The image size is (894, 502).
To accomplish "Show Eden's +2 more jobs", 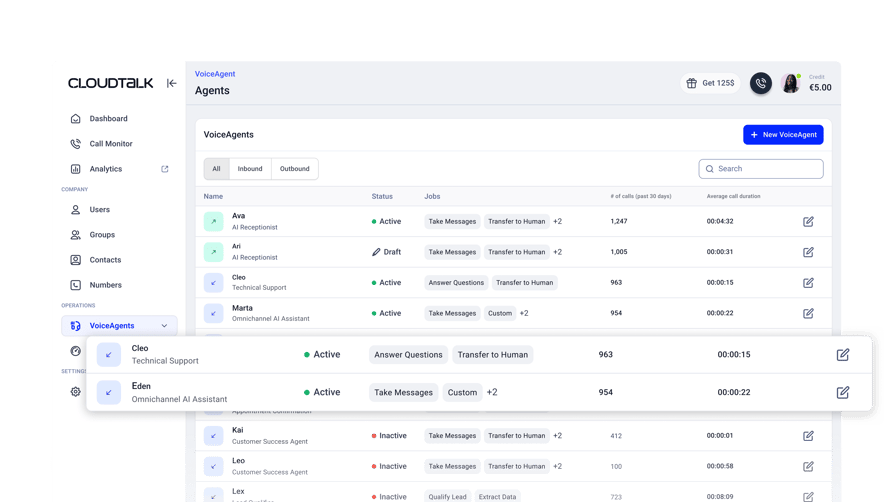I will click(491, 392).
